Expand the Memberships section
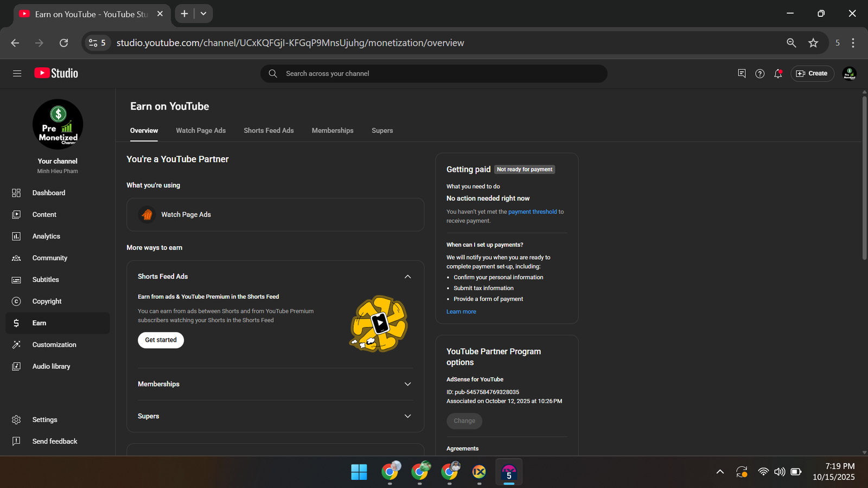Image resolution: width=868 pixels, height=488 pixels. coord(407,384)
